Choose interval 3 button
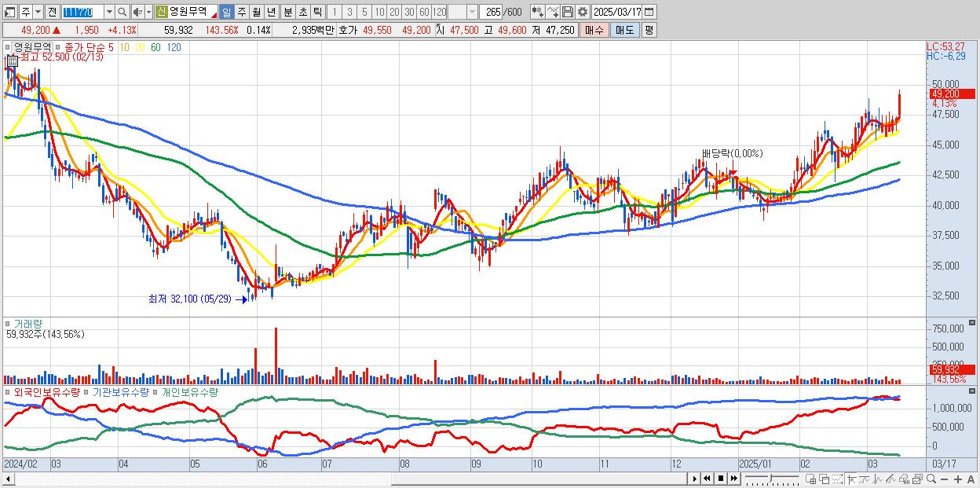 (x=349, y=13)
